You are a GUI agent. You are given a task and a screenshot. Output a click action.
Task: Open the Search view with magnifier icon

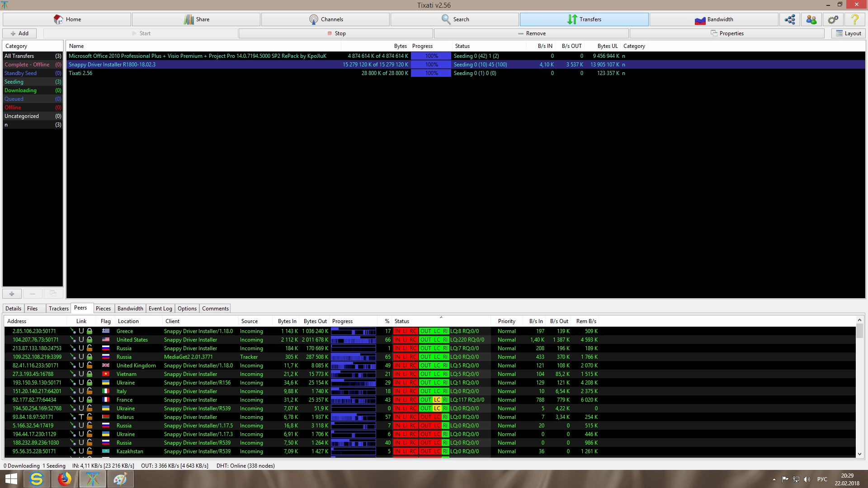(455, 19)
